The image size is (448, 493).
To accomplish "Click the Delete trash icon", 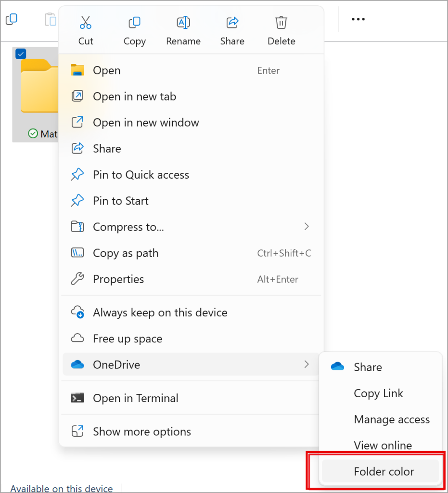I will (281, 22).
